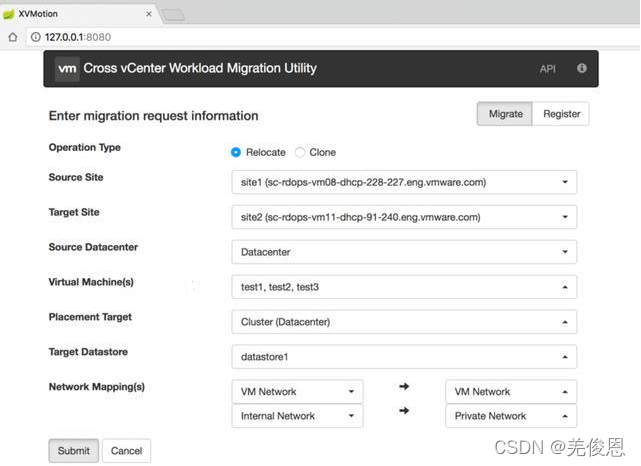This screenshot has height=466, width=641.
Task: Switch to the XVMotion tab
Action: [x=80, y=14]
